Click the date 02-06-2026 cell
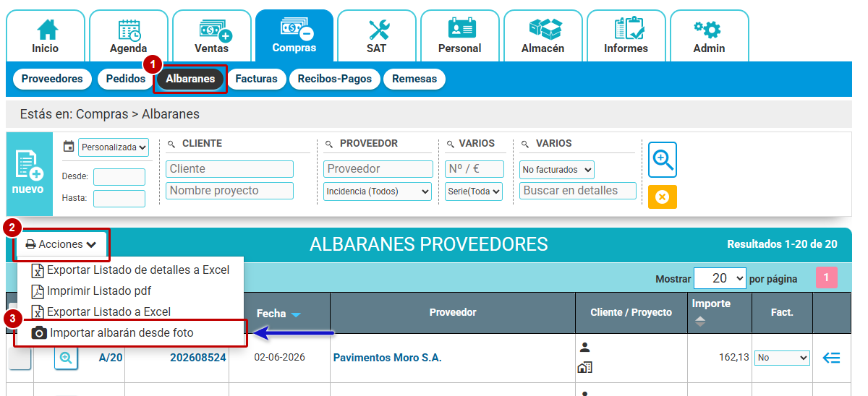The width and height of the screenshot is (868, 396). coord(279,358)
